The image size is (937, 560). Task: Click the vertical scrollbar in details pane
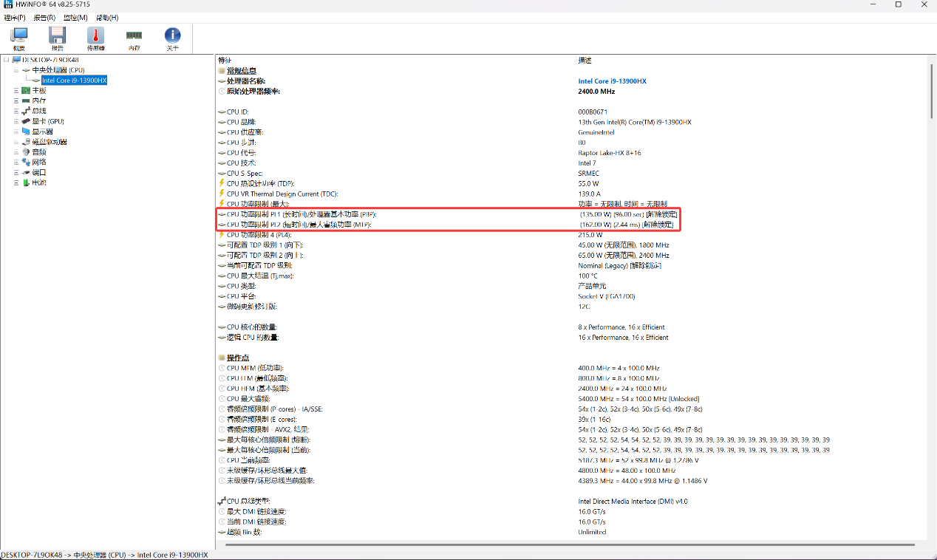point(932,296)
